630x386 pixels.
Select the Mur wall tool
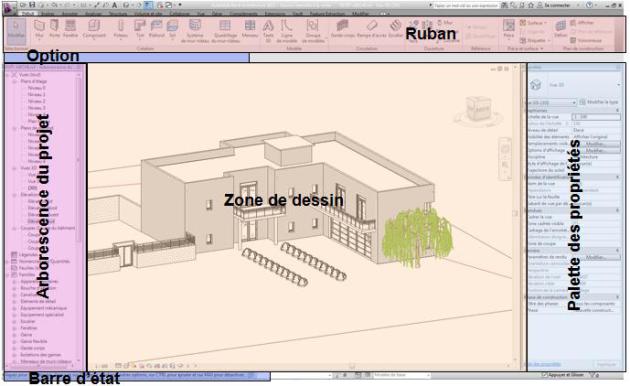point(39,29)
